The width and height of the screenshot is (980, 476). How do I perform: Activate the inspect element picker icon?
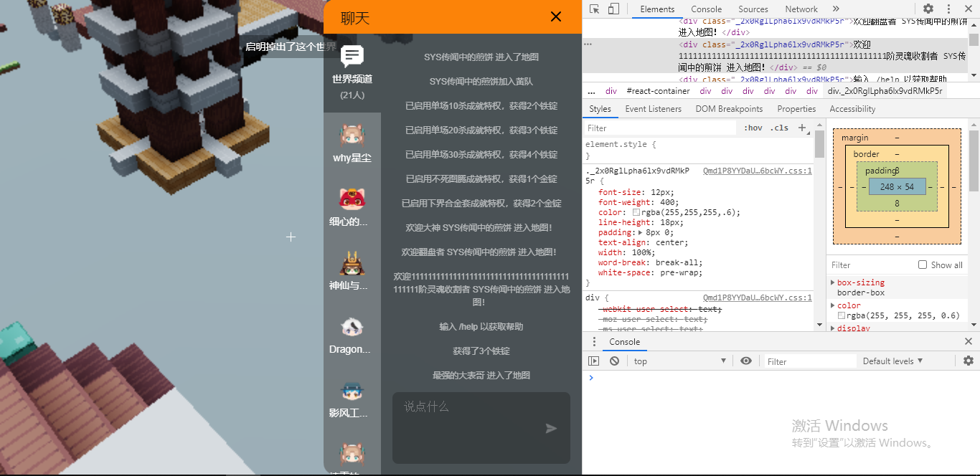tap(595, 9)
